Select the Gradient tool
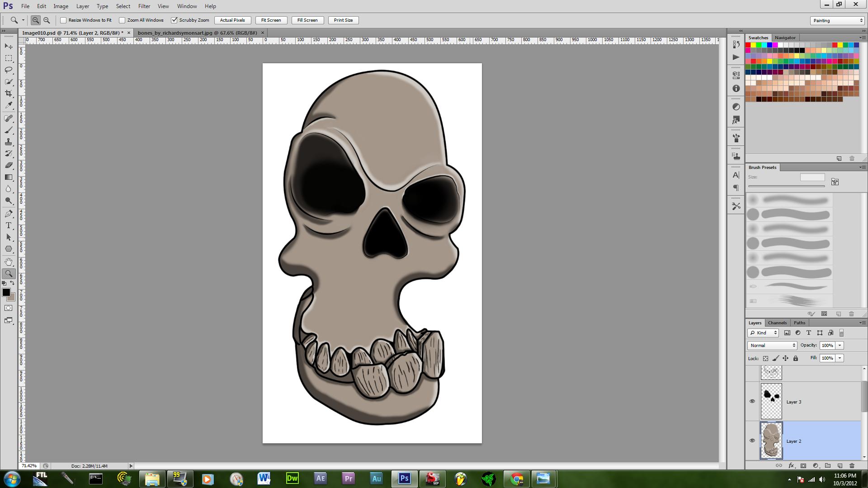The height and width of the screenshot is (488, 868). coord(9,177)
